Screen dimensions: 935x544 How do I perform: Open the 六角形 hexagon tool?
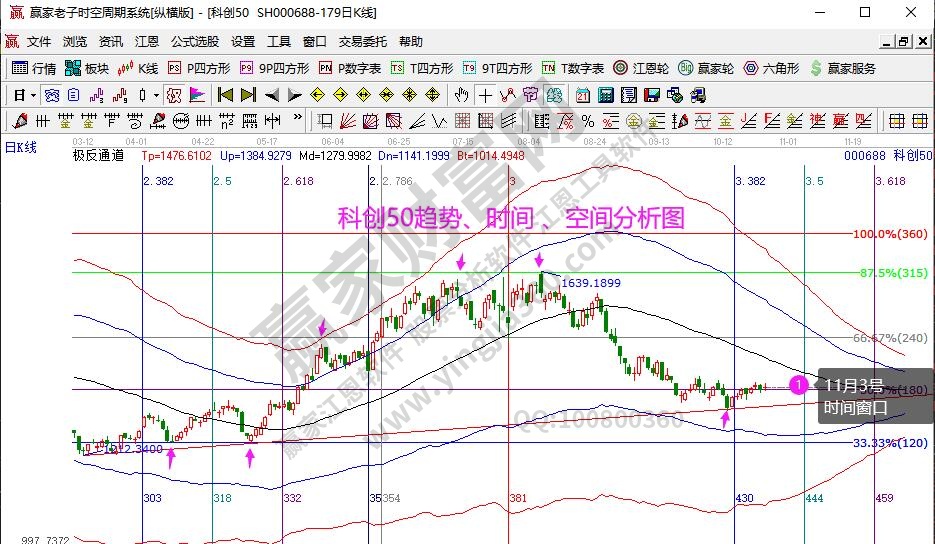[x=772, y=69]
